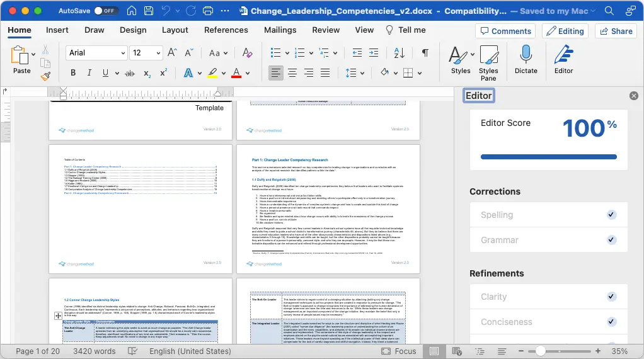Expand the font size dropdown
Image resolution: width=644 pixels, height=359 pixels.
point(158,53)
